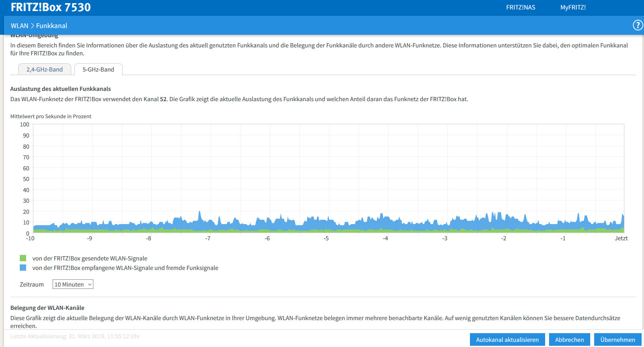Click the breadcrumb chevron between WLAN and Funkkanal

(x=32, y=26)
